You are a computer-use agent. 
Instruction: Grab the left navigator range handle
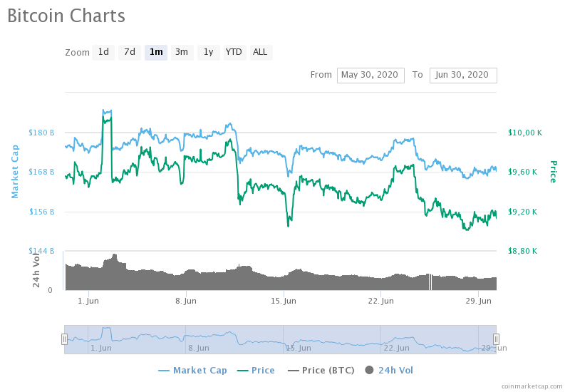pyautogui.click(x=64, y=339)
